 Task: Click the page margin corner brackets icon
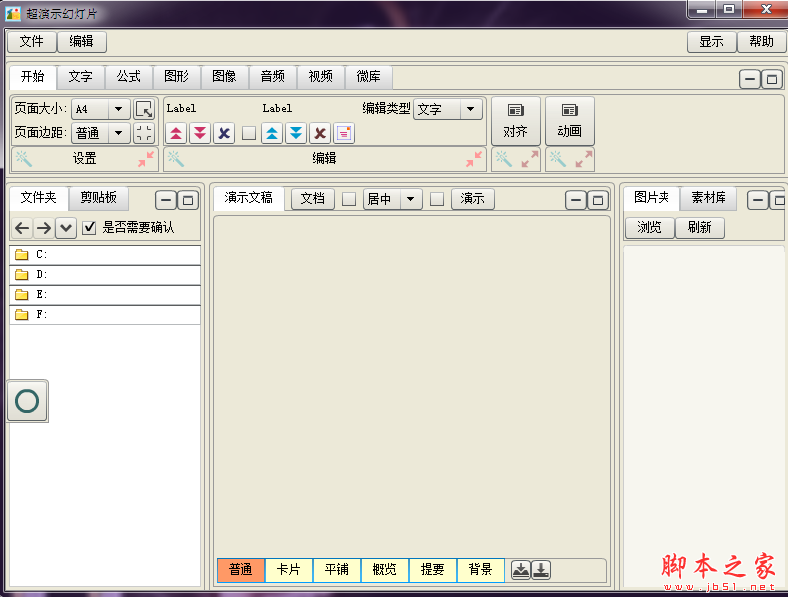(144, 133)
